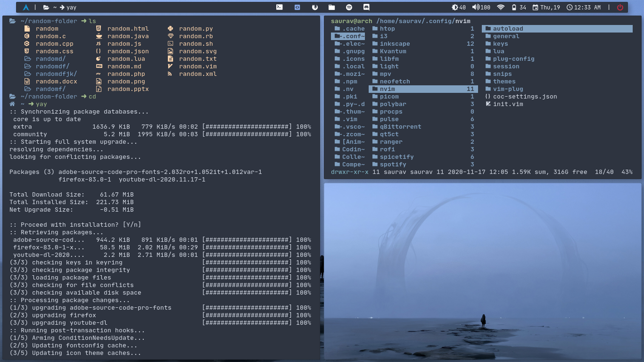644x362 pixels.
Task: Click the random.pptx filename in terminal
Action: [x=128, y=89]
